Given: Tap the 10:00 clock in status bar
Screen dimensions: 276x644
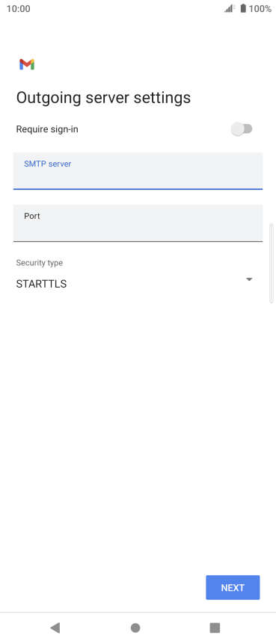Looking at the screenshot, I should (x=19, y=9).
